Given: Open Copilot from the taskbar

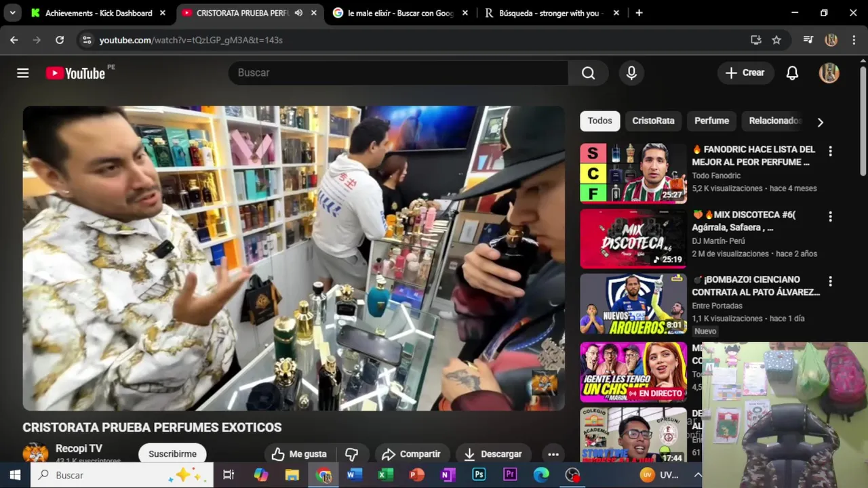Looking at the screenshot, I should tap(261, 475).
